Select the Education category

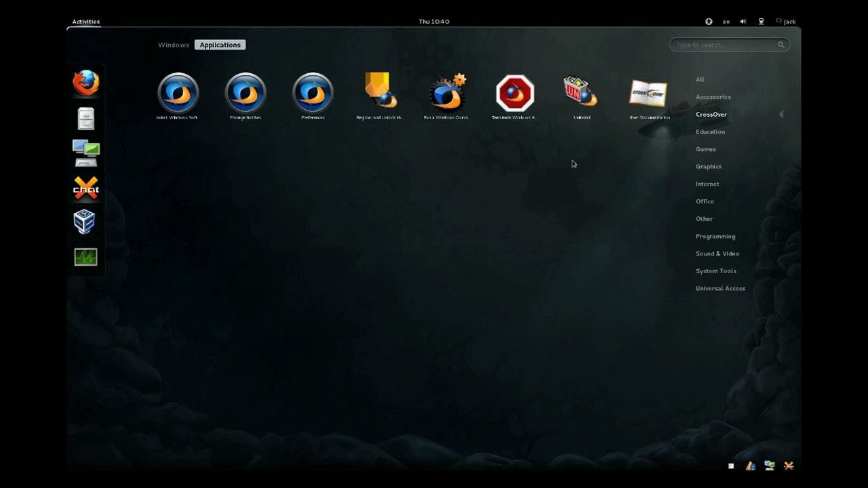[x=710, y=132]
